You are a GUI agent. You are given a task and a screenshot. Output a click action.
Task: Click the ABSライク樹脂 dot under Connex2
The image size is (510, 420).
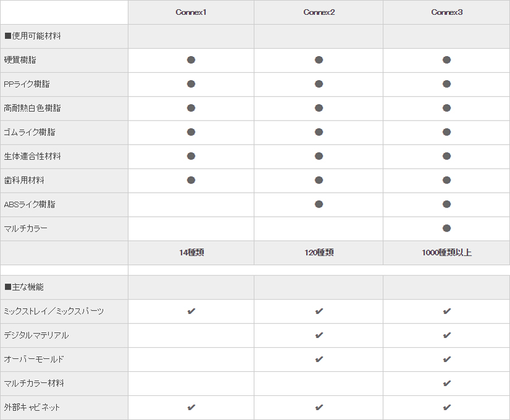[319, 204]
